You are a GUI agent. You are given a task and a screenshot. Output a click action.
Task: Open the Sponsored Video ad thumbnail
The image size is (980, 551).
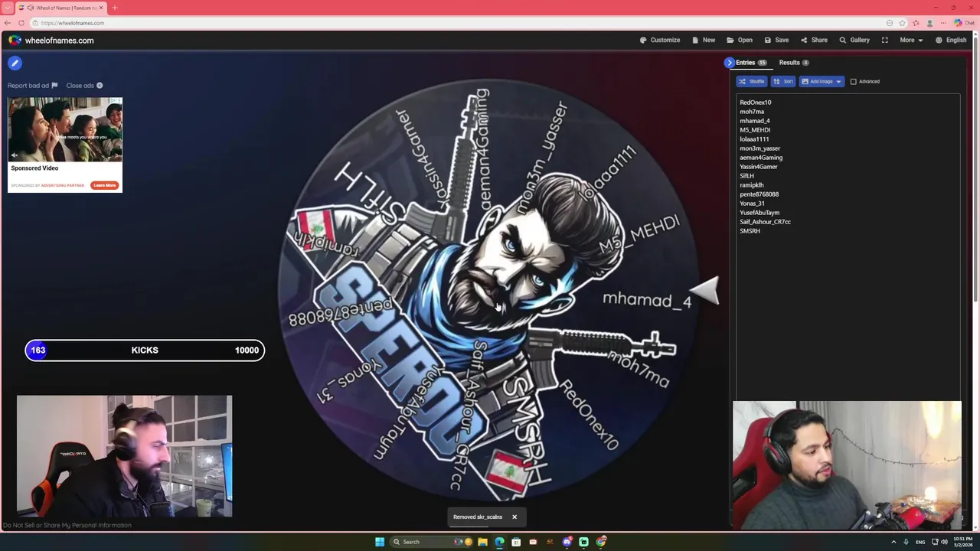point(65,129)
